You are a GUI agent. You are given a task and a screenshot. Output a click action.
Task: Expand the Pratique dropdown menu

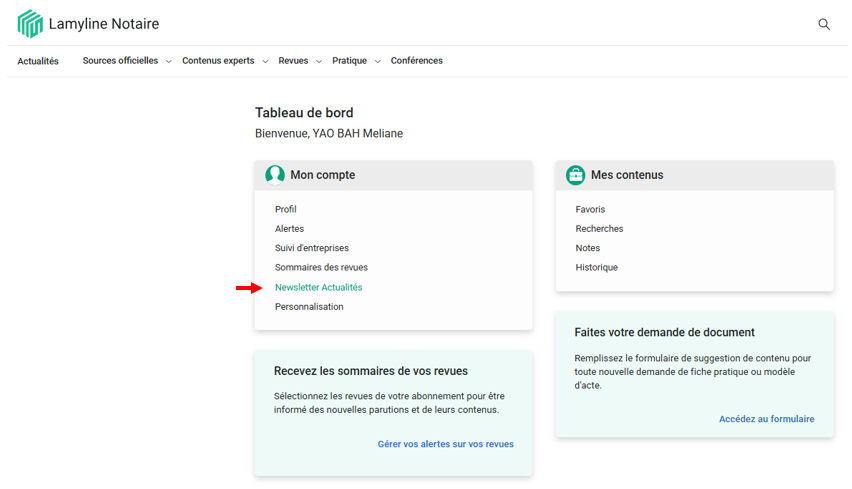point(355,61)
